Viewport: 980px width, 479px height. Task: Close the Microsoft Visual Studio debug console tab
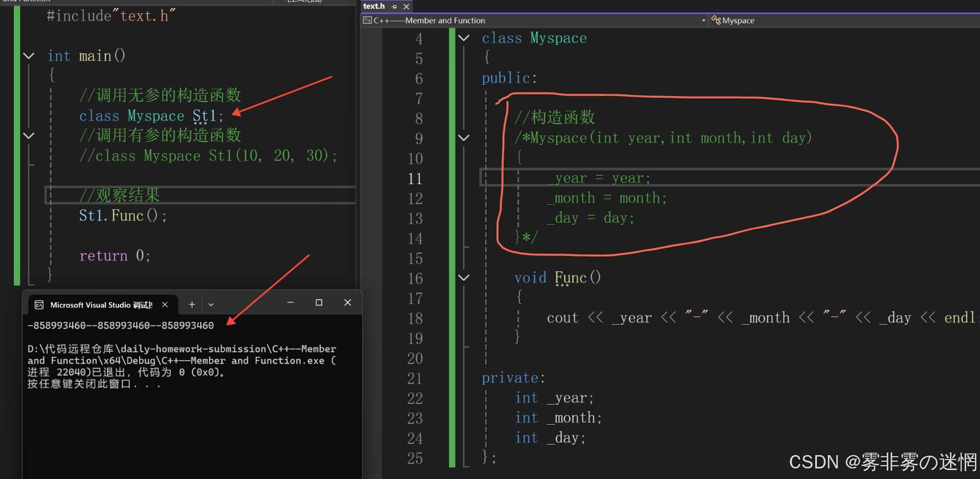click(165, 305)
